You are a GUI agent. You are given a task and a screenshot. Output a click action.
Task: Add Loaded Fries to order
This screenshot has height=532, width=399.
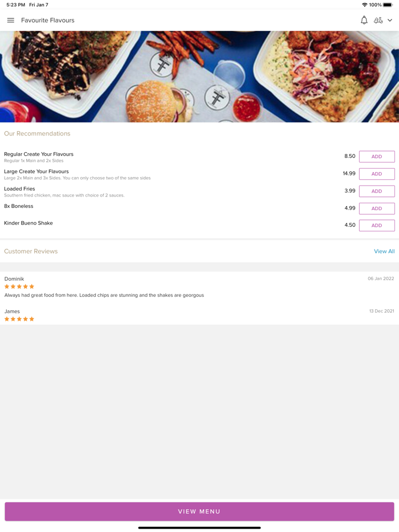coord(376,191)
